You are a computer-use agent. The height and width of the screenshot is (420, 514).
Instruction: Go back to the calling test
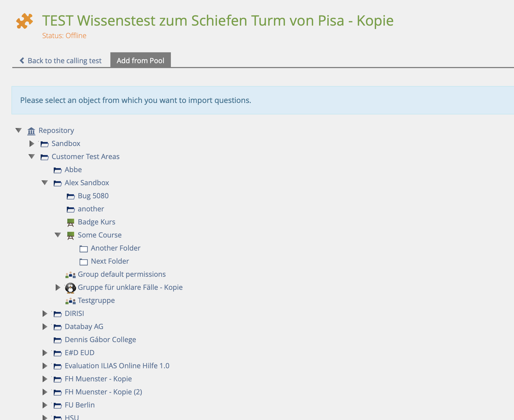(x=61, y=60)
